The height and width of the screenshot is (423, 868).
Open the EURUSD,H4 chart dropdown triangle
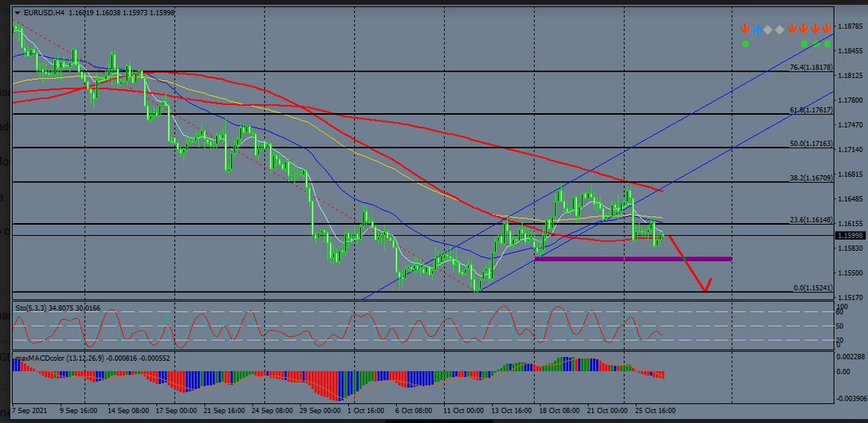point(18,14)
